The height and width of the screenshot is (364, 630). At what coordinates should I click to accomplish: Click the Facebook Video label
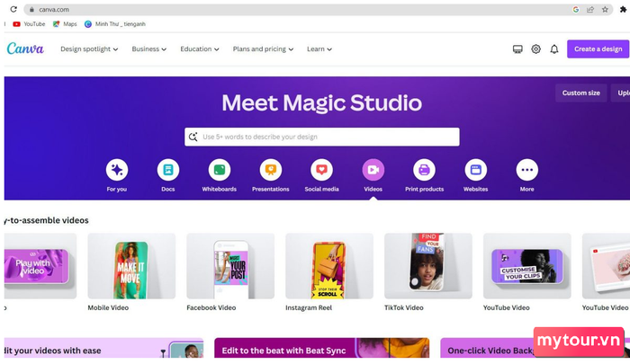[211, 307]
